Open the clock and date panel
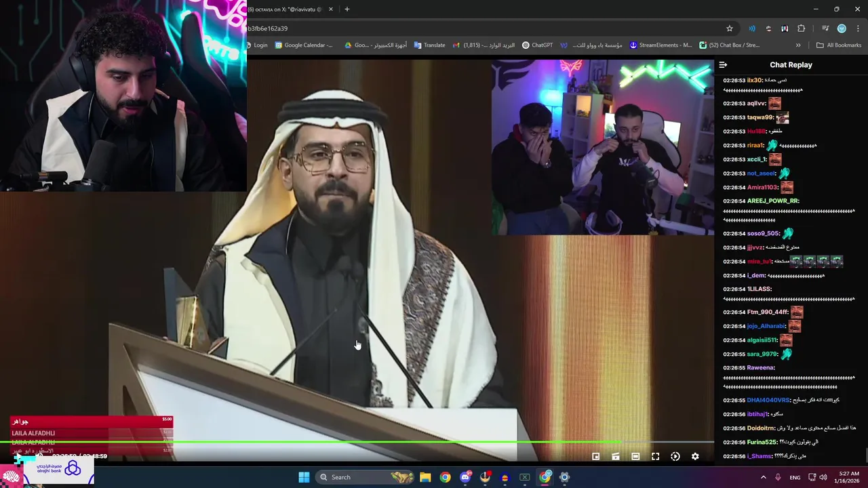Screen dimensions: 868x488 (x=848, y=477)
